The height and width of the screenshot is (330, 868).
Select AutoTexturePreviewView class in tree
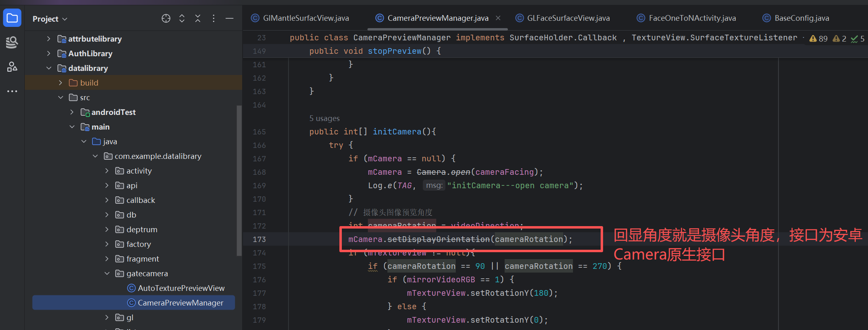pos(181,288)
